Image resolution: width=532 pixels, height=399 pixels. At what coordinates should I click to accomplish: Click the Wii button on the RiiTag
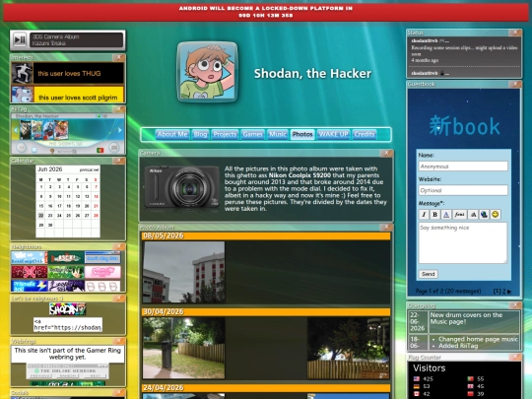point(21,148)
